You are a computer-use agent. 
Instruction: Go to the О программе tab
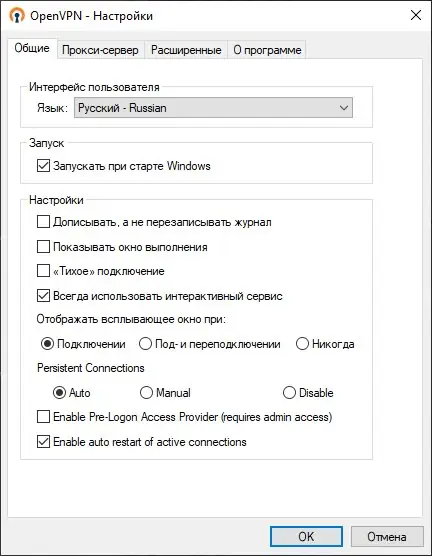point(267,50)
